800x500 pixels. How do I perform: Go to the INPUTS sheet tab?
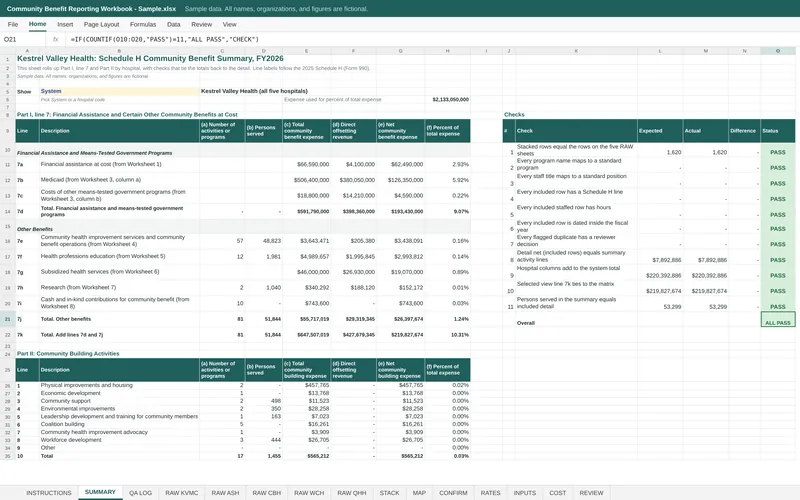coord(524,493)
